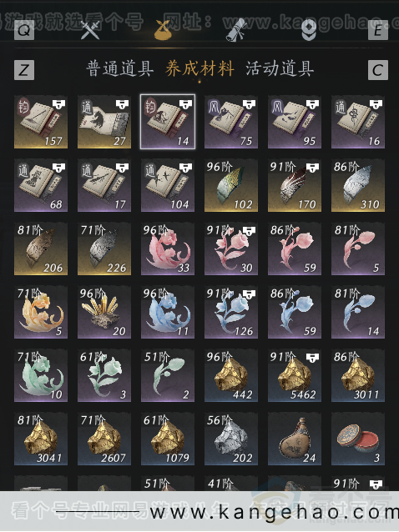Open the scroll tab icon
399x532 pixels.
(236, 30)
